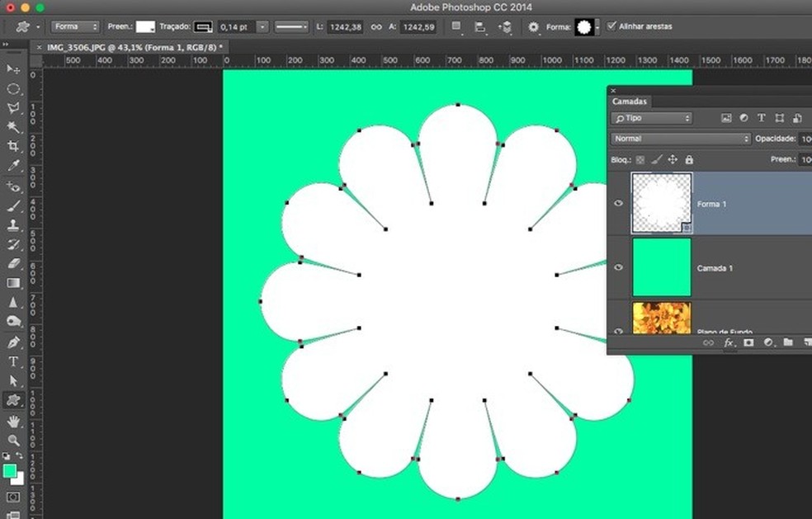Select the Hand tool

click(x=13, y=422)
